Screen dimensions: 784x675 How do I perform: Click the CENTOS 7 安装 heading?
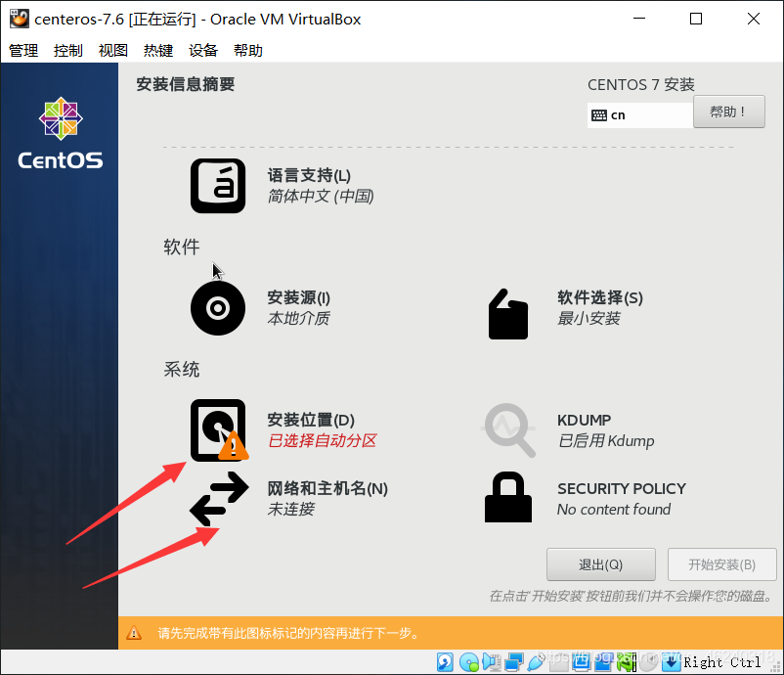pos(641,84)
